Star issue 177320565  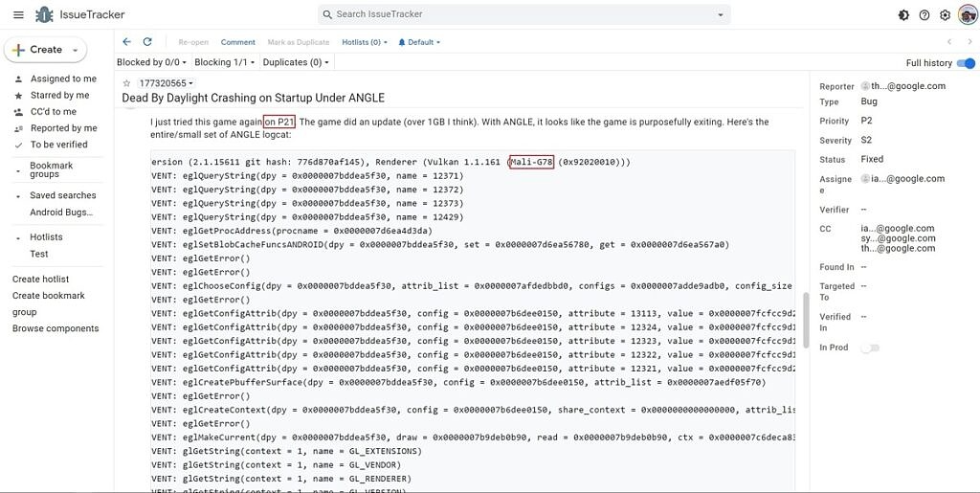127,83
